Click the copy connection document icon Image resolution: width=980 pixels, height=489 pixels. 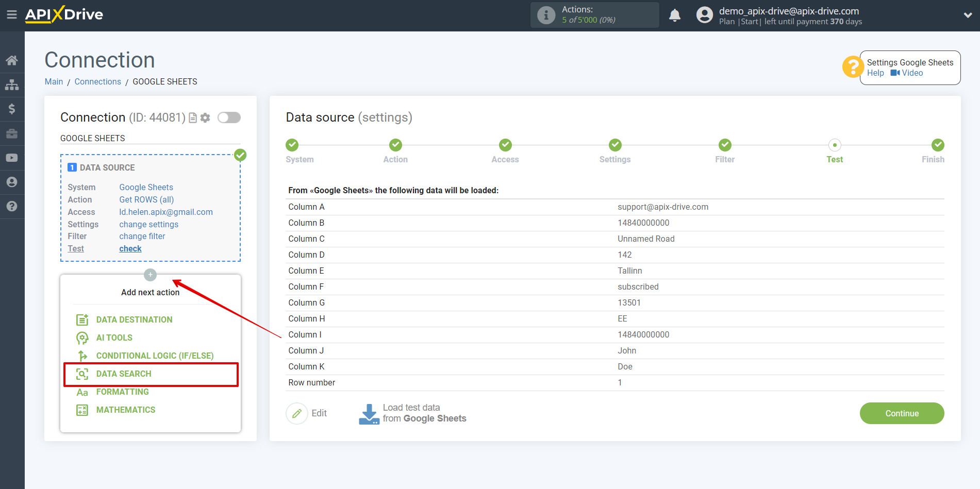[193, 118]
